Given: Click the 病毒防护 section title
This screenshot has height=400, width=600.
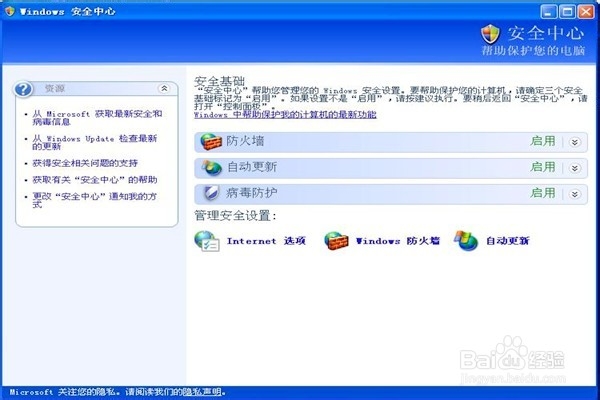Looking at the screenshot, I should coord(251,193).
